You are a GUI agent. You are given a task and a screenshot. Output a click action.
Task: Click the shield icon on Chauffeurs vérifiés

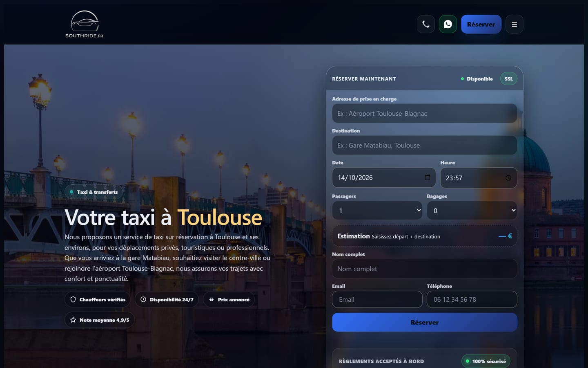[73, 299]
